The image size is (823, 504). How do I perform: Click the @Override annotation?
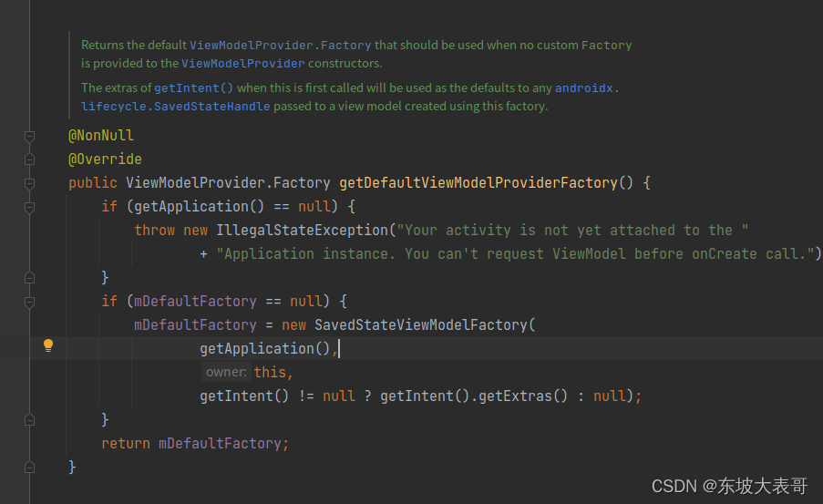click(105, 159)
